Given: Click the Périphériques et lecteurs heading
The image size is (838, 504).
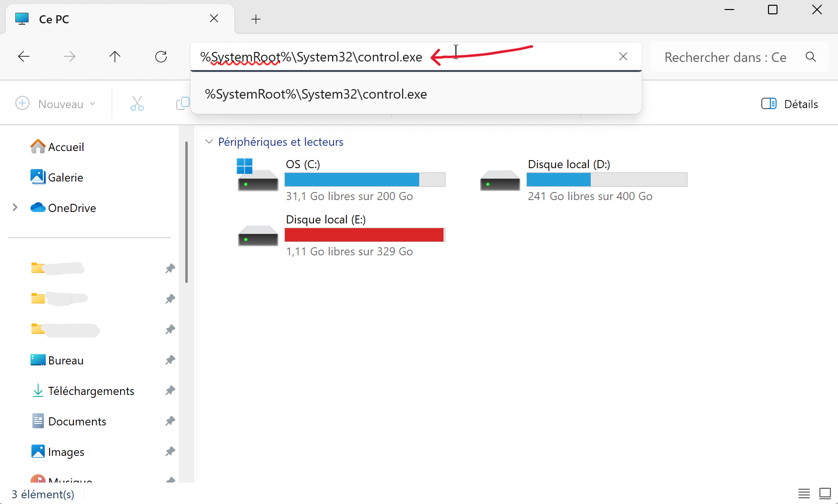Looking at the screenshot, I should tap(281, 142).
